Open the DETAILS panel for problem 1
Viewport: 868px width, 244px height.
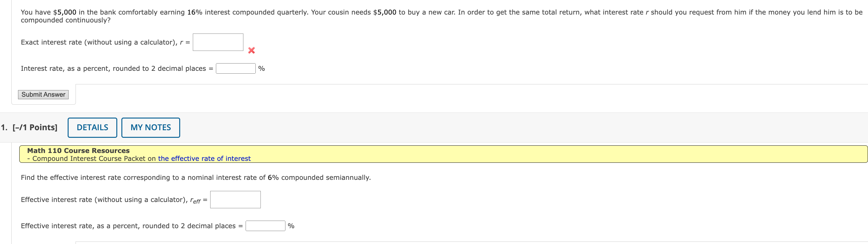(92, 127)
